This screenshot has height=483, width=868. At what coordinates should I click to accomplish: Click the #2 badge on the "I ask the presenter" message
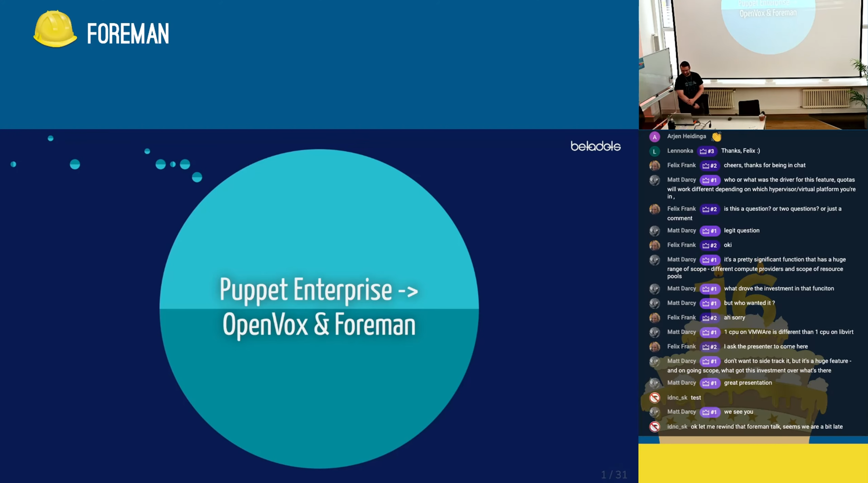pos(710,347)
